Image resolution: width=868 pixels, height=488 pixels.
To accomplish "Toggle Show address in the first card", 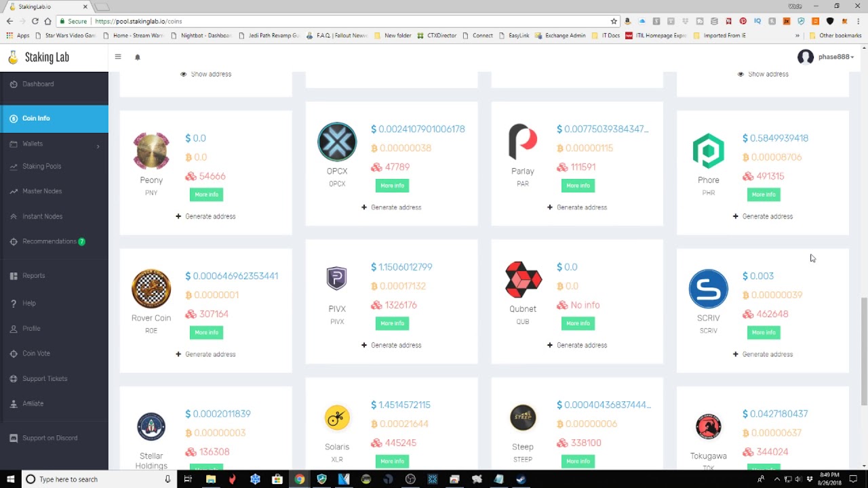I will point(205,74).
